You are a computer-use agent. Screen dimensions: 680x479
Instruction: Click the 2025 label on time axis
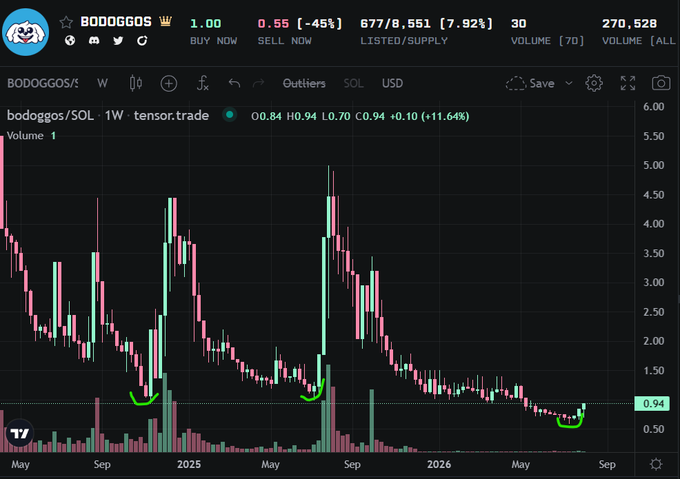189,464
